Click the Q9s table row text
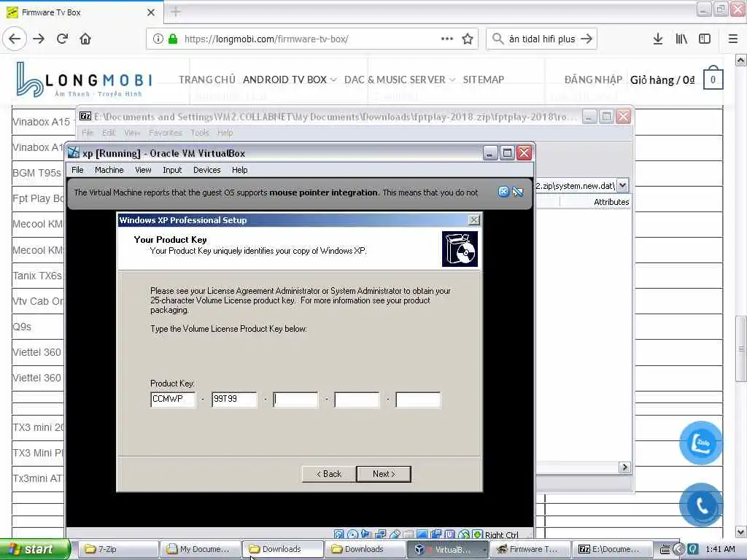Image resolution: width=747 pixels, height=560 pixels. click(x=22, y=327)
